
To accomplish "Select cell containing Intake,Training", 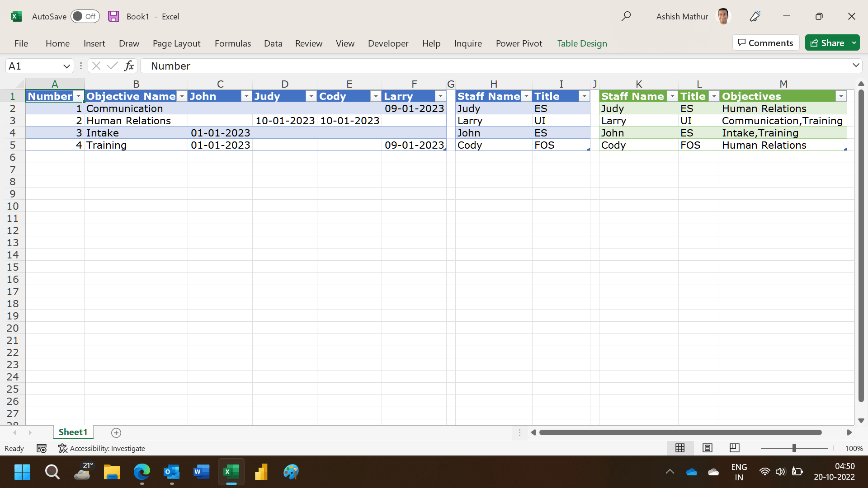I will click(783, 133).
